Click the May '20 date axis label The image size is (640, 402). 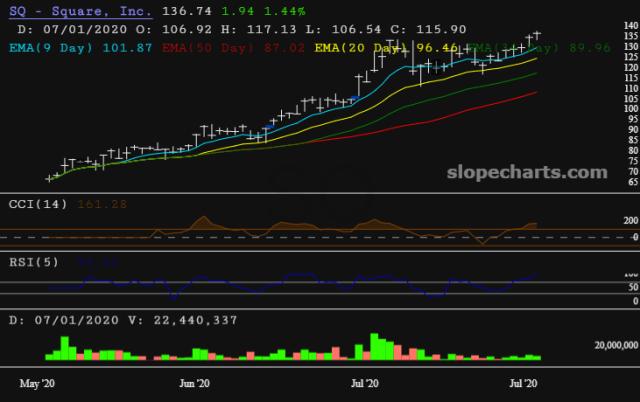click(x=37, y=384)
